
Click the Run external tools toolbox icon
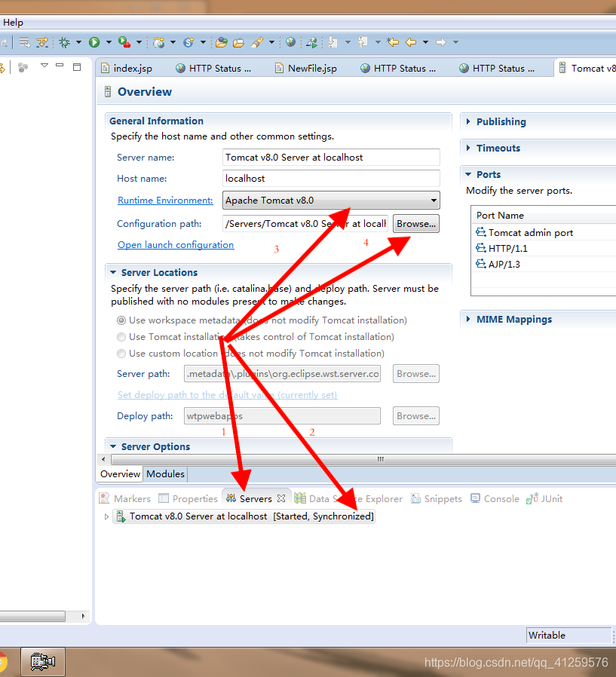124,42
